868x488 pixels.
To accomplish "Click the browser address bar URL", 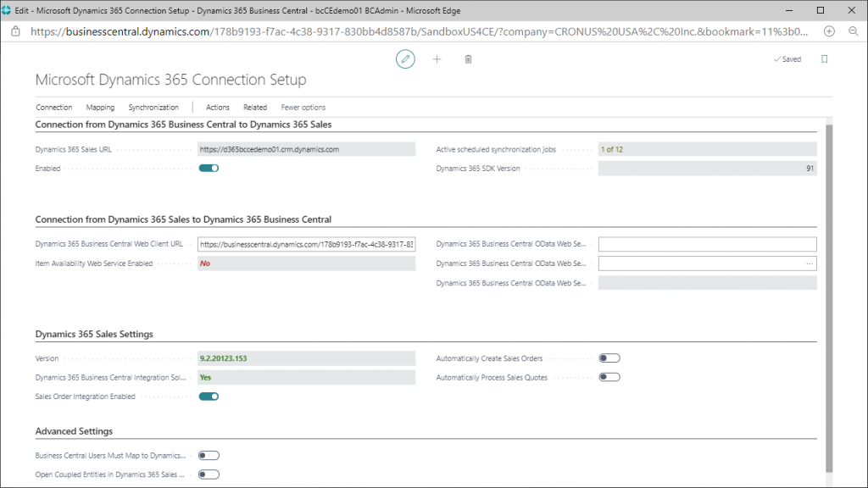I will coord(419,31).
